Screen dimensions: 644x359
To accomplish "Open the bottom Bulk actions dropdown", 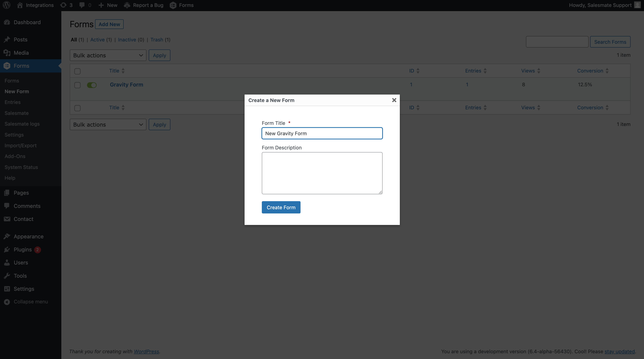I will pyautogui.click(x=108, y=125).
